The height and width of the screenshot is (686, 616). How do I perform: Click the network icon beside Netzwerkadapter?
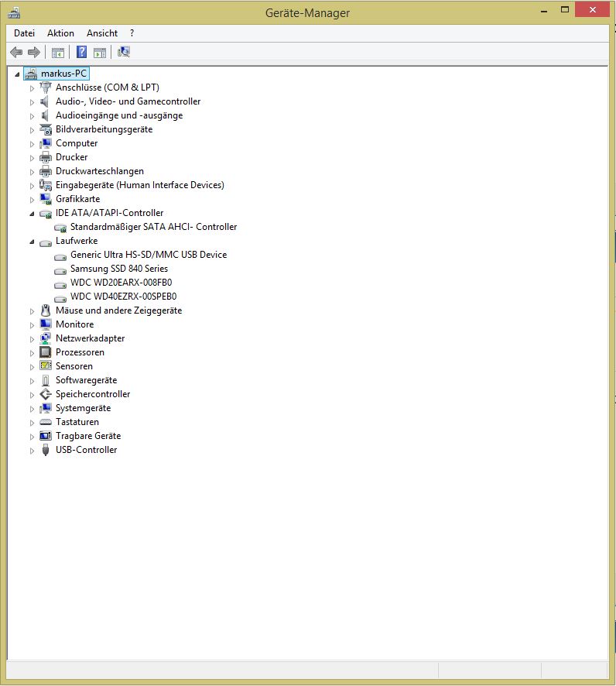click(x=46, y=338)
